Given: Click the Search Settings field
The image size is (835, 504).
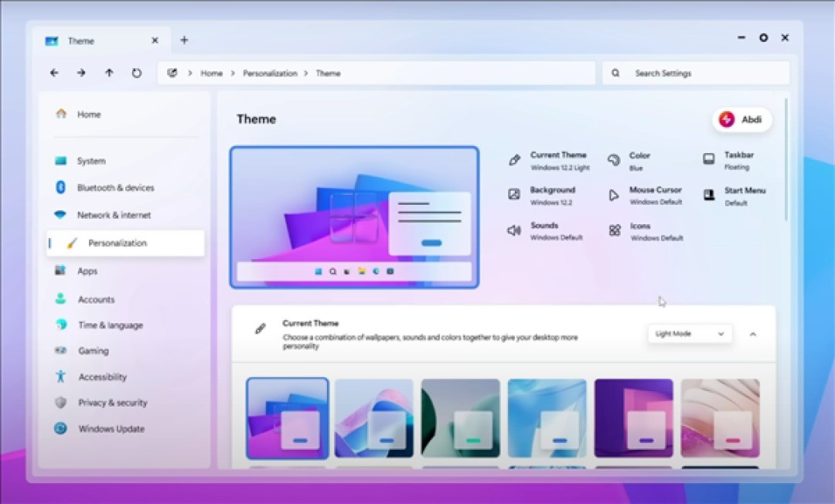Looking at the screenshot, I should tap(696, 73).
